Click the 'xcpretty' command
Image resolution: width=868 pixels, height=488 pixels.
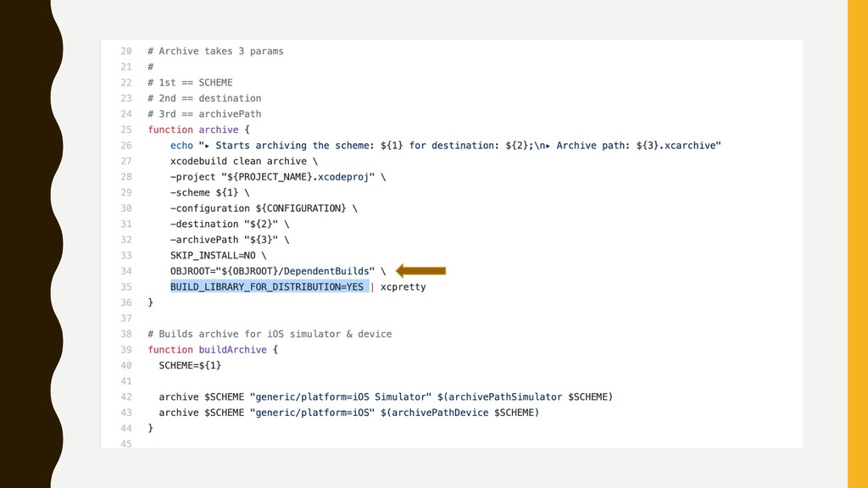click(403, 287)
